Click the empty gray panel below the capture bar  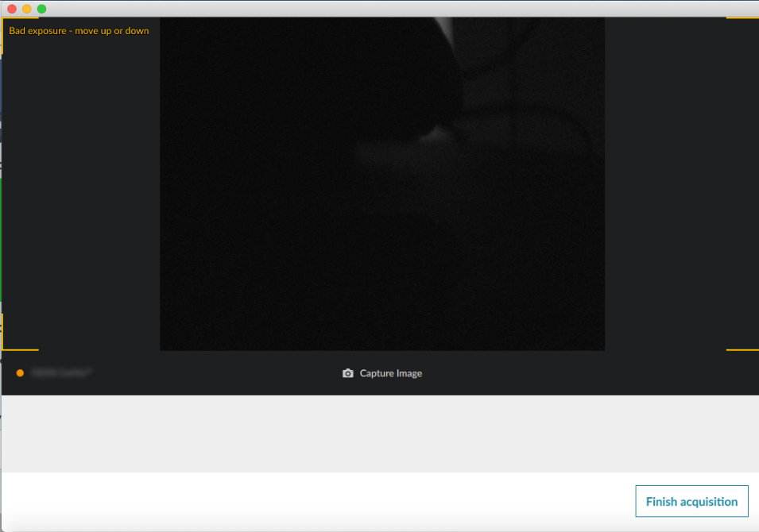pos(380,434)
